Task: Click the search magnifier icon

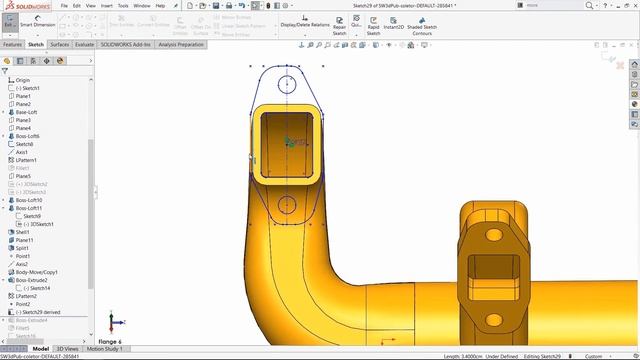Action: (x=589, y=5)
